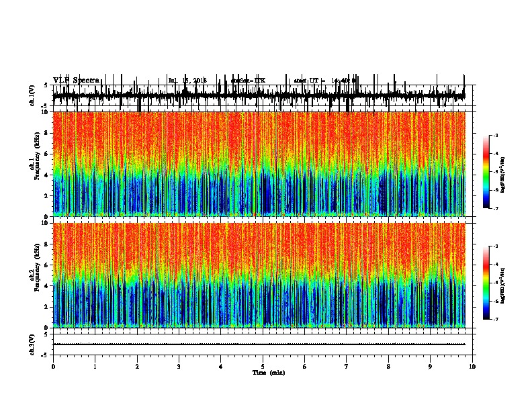Click the -6 label on ch.1 color bar
This screenshot has height=411, width=532.
coord(496,190)
